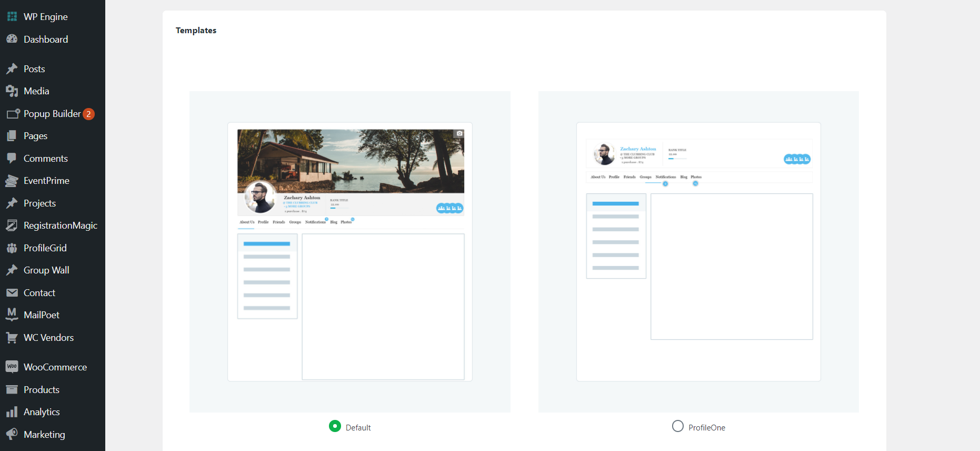Viewport: 980px width, 451px height.
Task: Click the Marketing link in sidebar
Action: [x=44, y=435]
